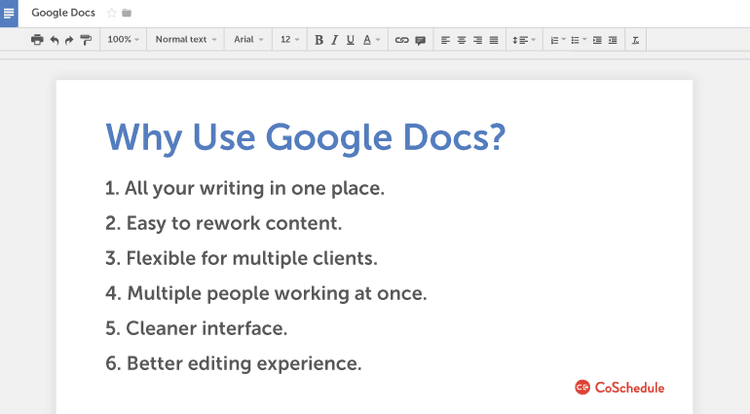Toggle Underline formatting
Viewport: 750px width, 414px height.
click(350, 40)
